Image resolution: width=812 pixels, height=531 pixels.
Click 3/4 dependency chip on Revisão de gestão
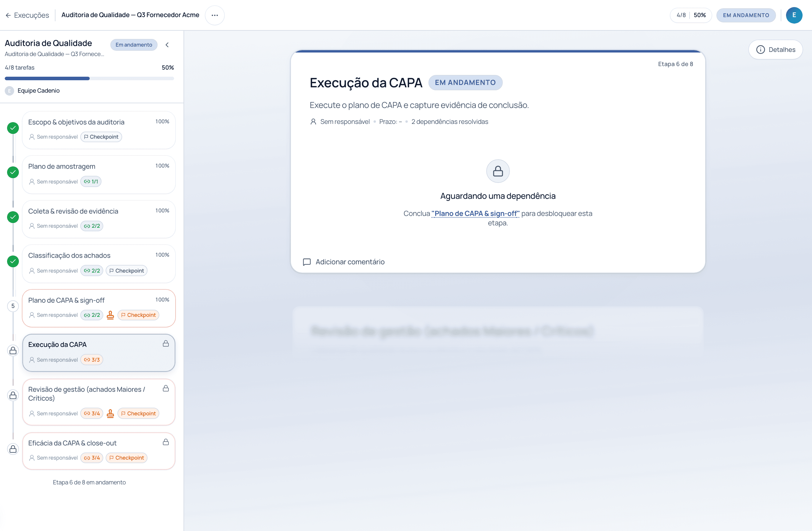[x=92, y=413]
